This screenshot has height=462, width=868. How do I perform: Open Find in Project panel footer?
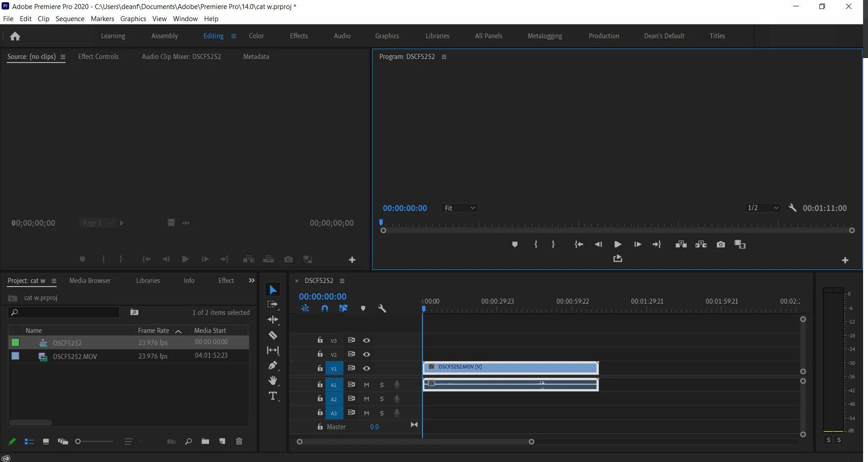[188, 441]
